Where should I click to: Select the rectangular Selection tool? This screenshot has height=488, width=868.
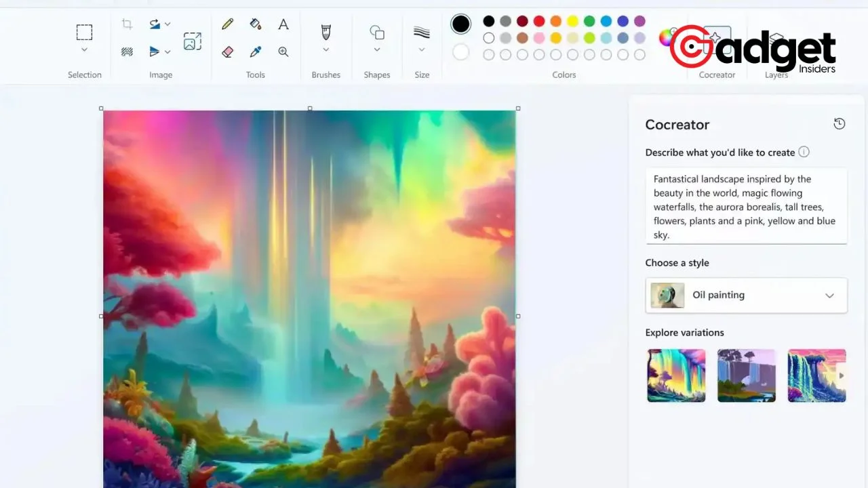(x=84, y=32)
